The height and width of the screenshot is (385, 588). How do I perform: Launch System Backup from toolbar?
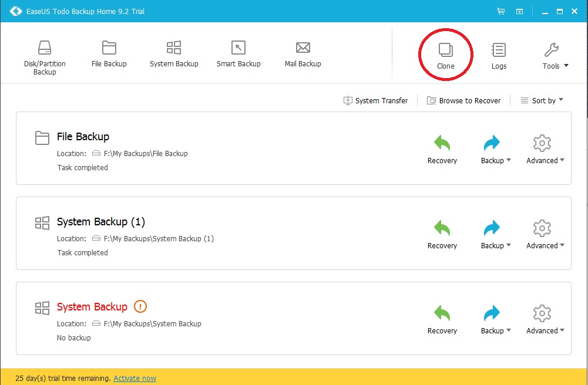[x=174, y=54]
